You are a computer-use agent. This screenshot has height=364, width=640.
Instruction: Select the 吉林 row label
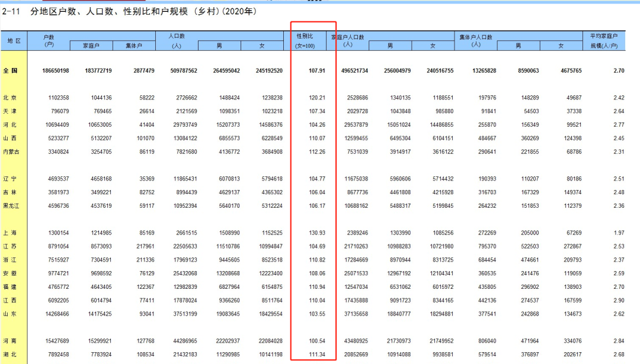pyautogui.click(x=10, y=192)
